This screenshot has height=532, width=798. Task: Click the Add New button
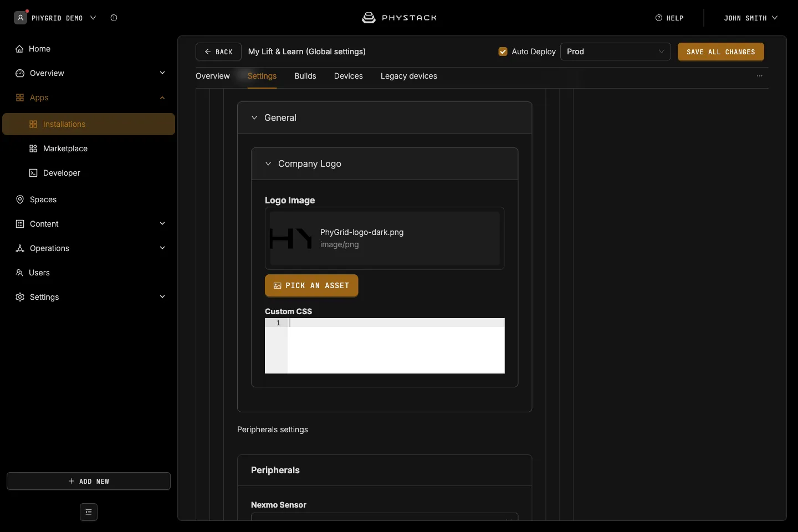pyautogui.click(x=89, y=481)
